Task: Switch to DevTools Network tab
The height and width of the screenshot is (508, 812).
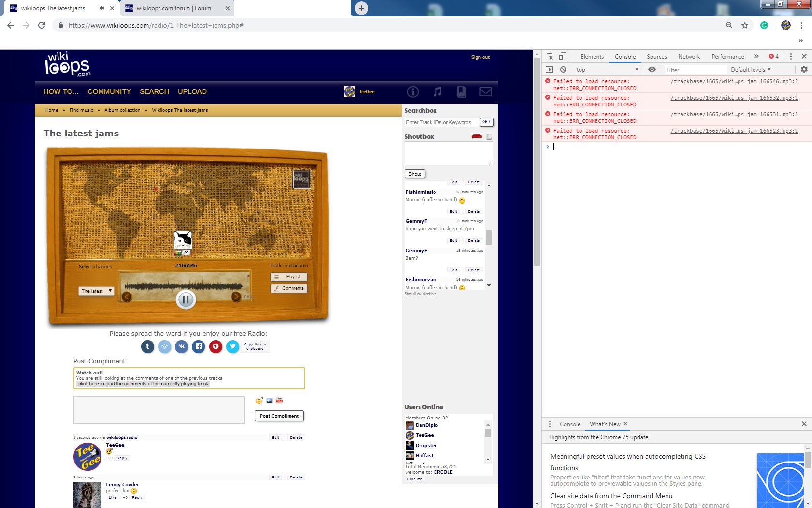Action: [x=689, y=57]
